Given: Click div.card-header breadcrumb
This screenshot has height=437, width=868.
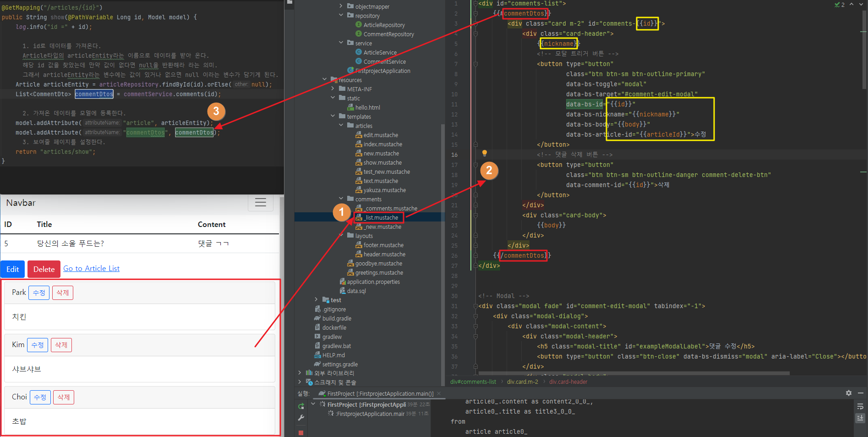Looking at the screenshot, I should click(568, 382).
